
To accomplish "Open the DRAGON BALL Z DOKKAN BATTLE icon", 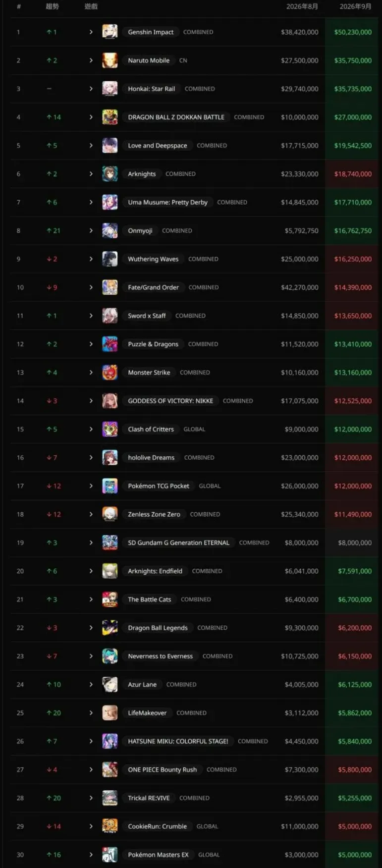I will click(x=110, y=117).
